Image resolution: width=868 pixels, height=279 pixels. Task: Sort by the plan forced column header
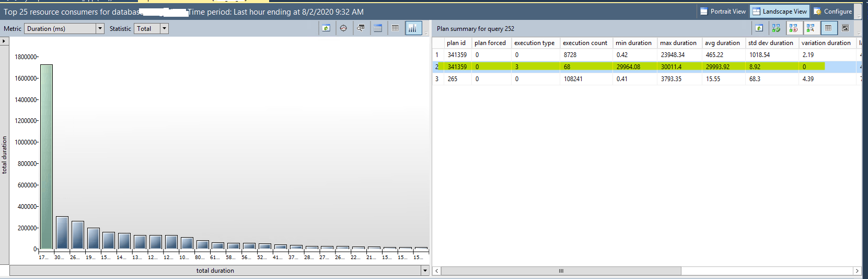(490, 43)
